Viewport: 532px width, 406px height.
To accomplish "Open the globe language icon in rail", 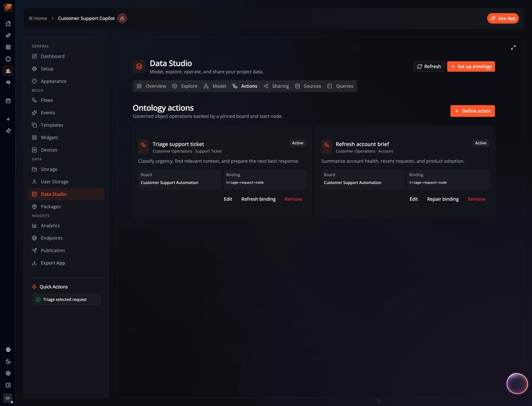I will [x=8, y=350].
